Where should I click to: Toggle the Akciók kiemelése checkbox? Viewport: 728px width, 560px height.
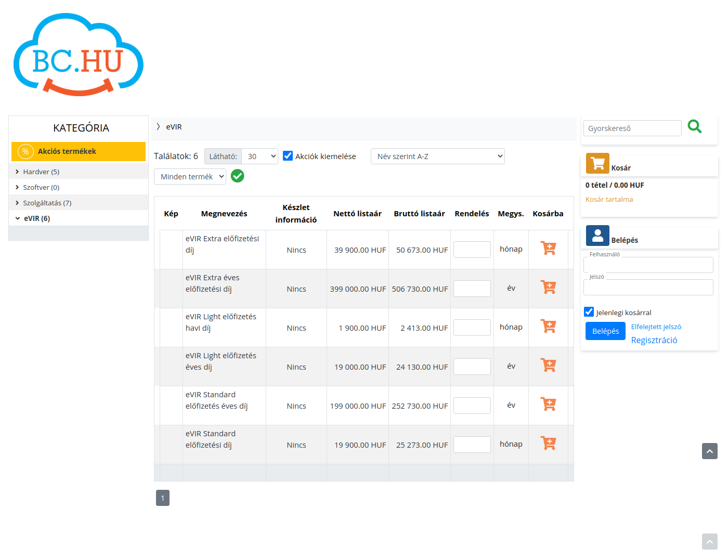[x=288, y=155]
